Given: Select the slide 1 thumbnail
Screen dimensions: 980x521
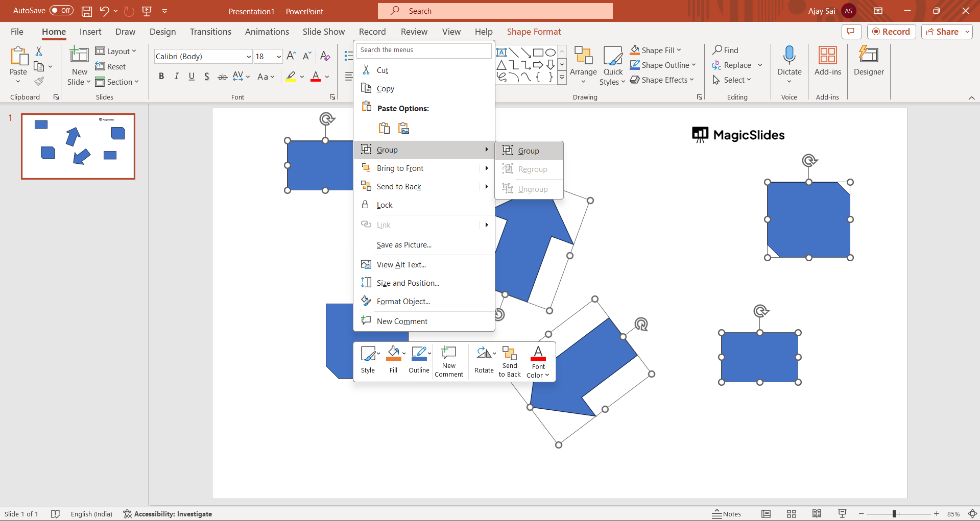Looking at the screenshot, I should point(78,146).
